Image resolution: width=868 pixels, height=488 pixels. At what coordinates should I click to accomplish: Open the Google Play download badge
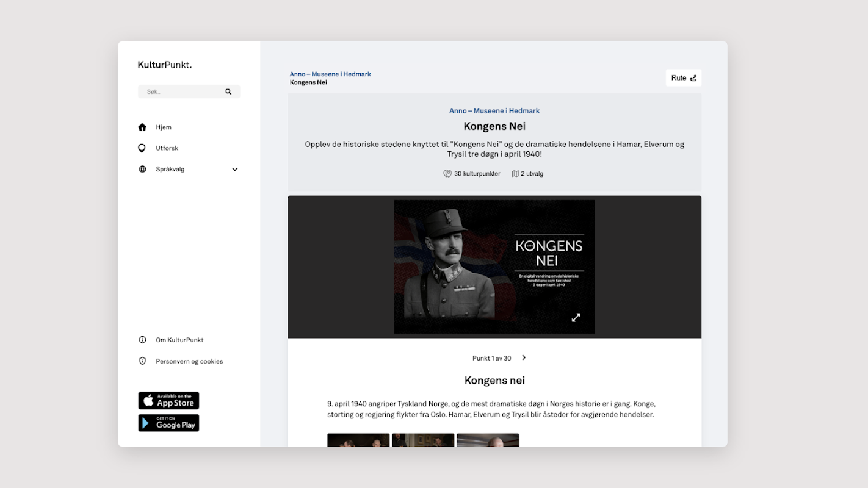[168, 423]
